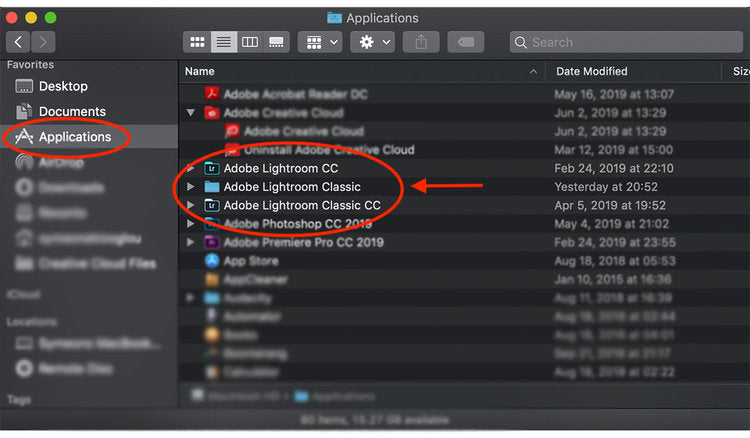This screenshot has width=750, height=438.
Task: Open the gear Action menu
Action: pos(373,42)
